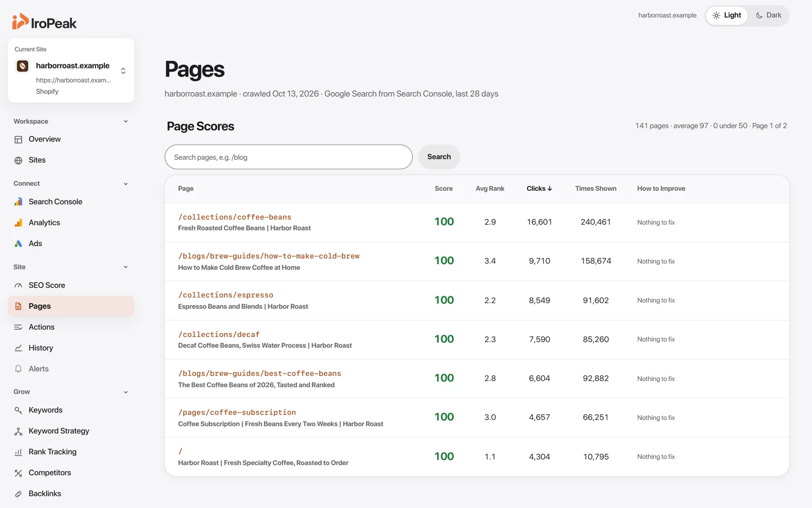Focus the Search pages input field

[288, 157]
